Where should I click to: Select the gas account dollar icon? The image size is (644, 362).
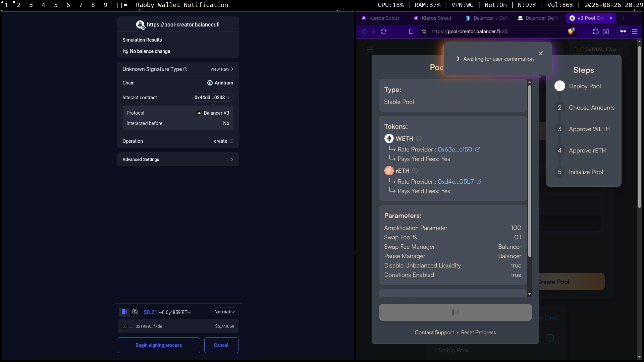point(135,312)
